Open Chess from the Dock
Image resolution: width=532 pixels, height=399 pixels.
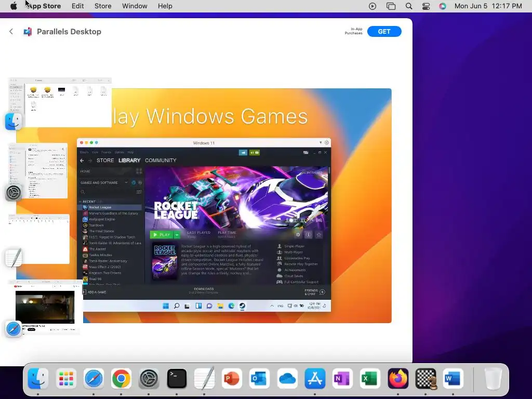point(425,378)
